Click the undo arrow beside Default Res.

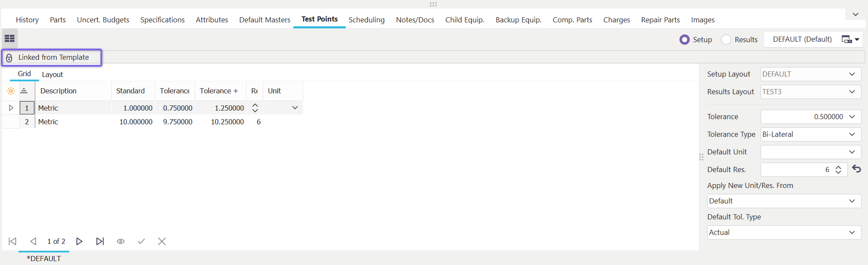point(856,169)
